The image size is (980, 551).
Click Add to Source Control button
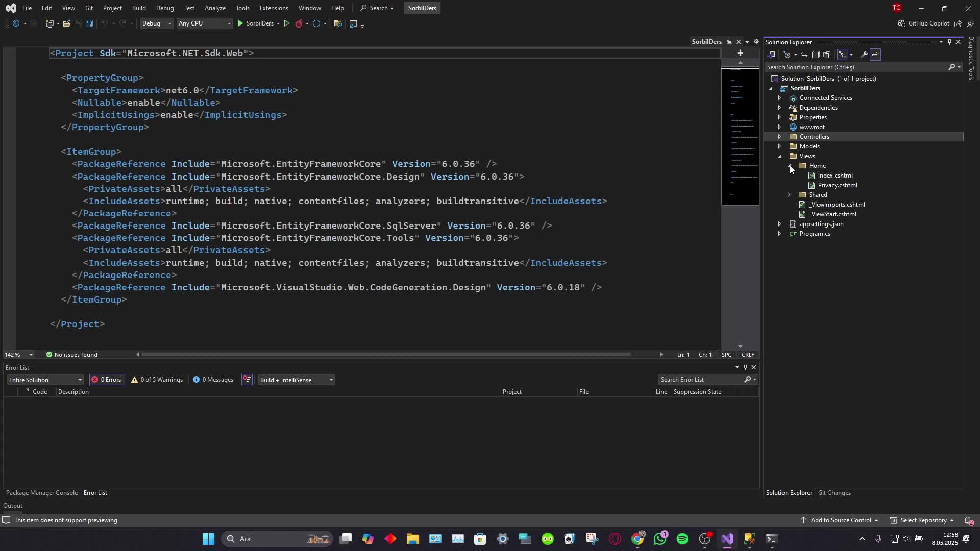click(x=840, y=520)
